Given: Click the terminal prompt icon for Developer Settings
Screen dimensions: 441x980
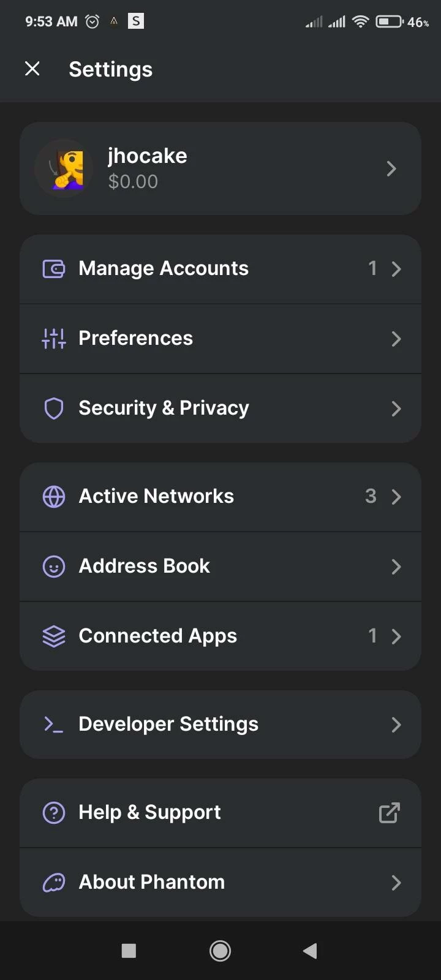Looking at the screenshot, I should (54, 725).
